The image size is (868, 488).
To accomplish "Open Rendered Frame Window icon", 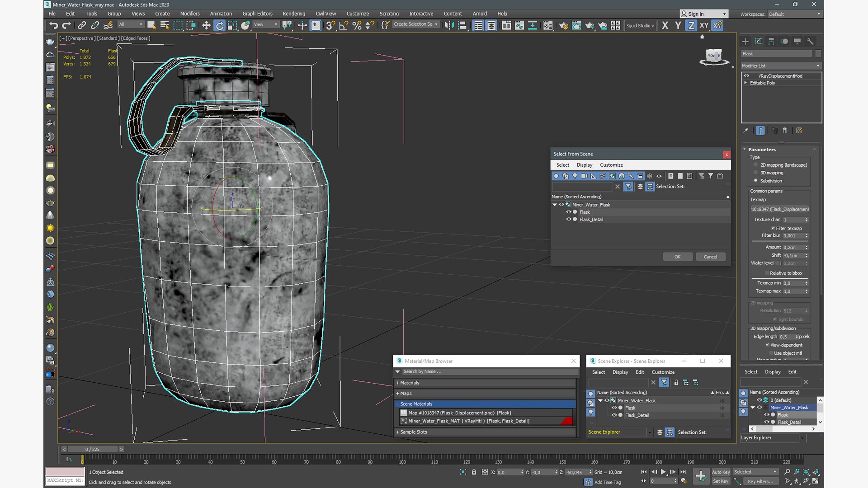I will point(576,25).
